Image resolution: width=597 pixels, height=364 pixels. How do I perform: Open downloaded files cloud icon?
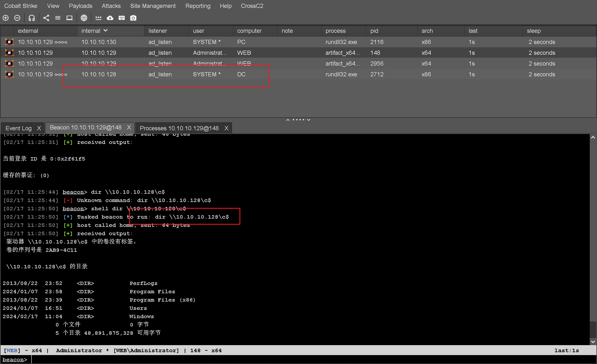tap(110, 18)
